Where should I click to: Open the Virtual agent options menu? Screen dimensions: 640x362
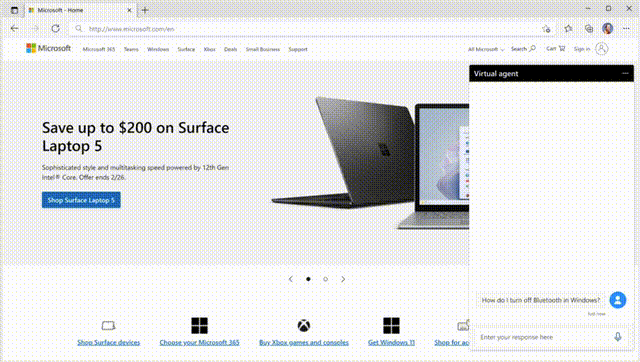tap(625, 73)
